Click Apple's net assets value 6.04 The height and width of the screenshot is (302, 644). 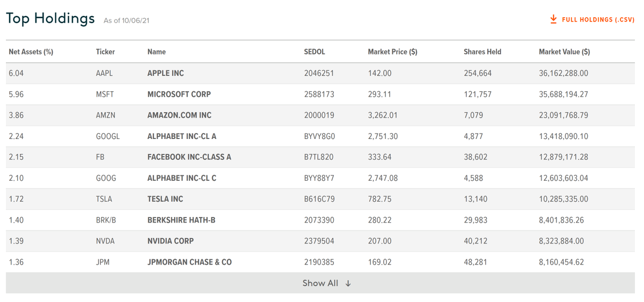16,73
